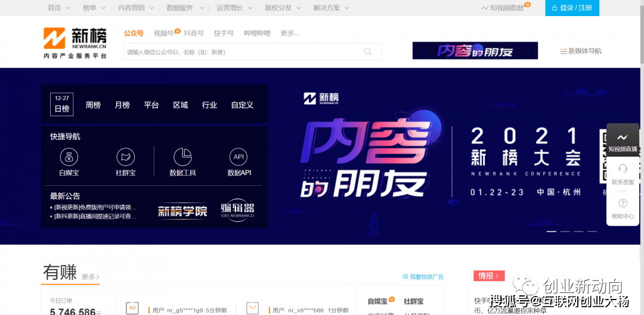
Task: Select the 公众号 platform tab
Action: tap(134, 33)
